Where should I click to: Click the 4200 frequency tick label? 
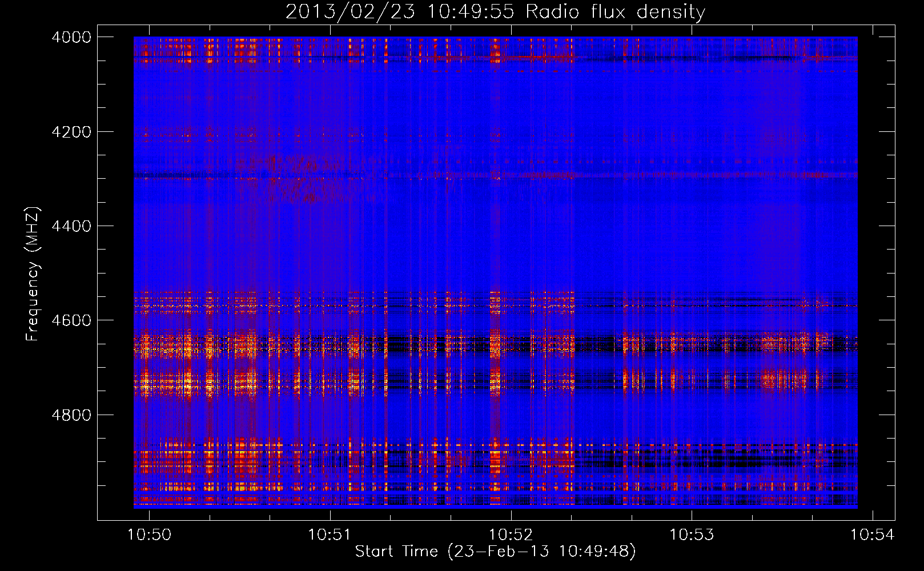[71, 132]
